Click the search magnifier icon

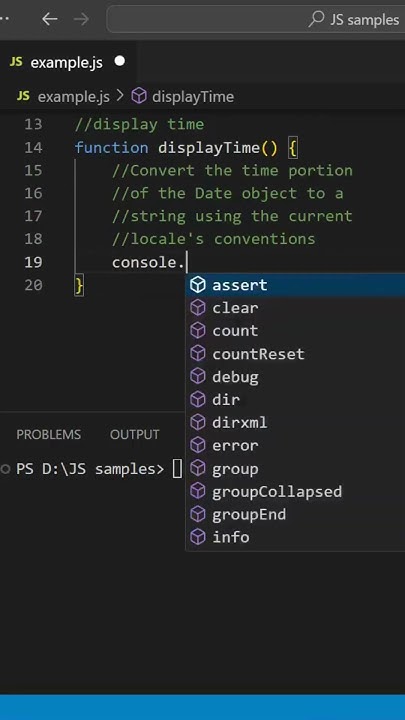[x=316, y=19]
